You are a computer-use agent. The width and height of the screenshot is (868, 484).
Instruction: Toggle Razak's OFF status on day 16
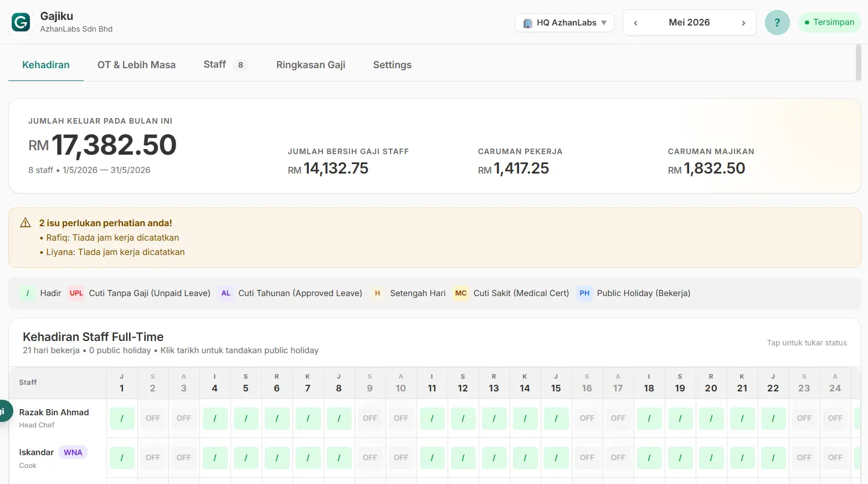[x=587, y=418]
